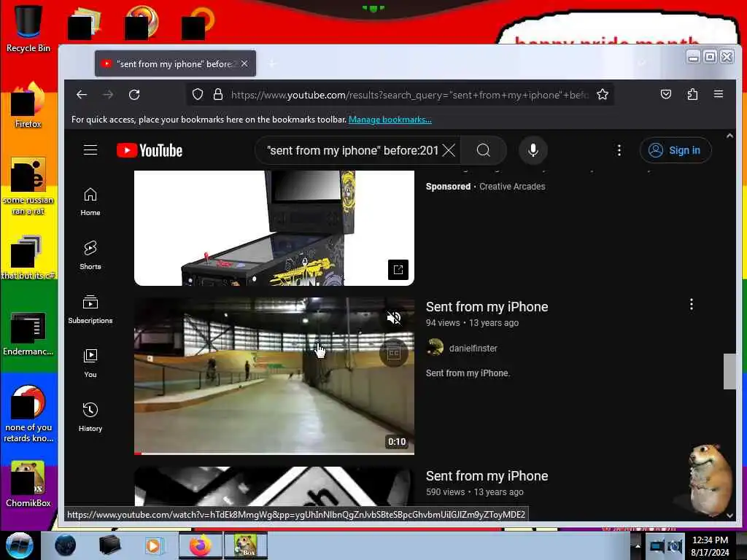
Task: Click the Firefox forward arrow button
Action: point(108,95)
